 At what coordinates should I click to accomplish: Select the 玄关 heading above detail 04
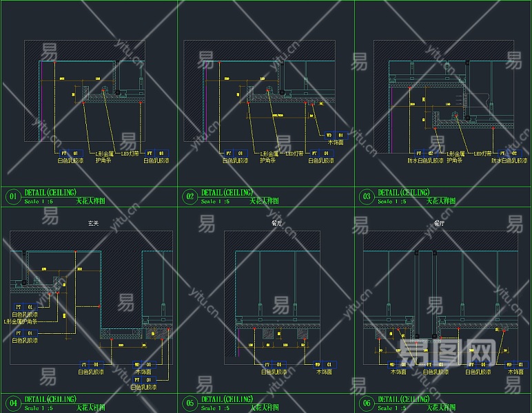[x=93, y=223]
